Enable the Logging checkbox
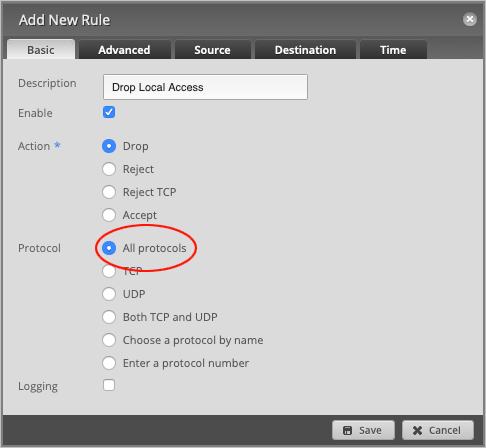This screenshot has height=448, width=486. (109, 385)
